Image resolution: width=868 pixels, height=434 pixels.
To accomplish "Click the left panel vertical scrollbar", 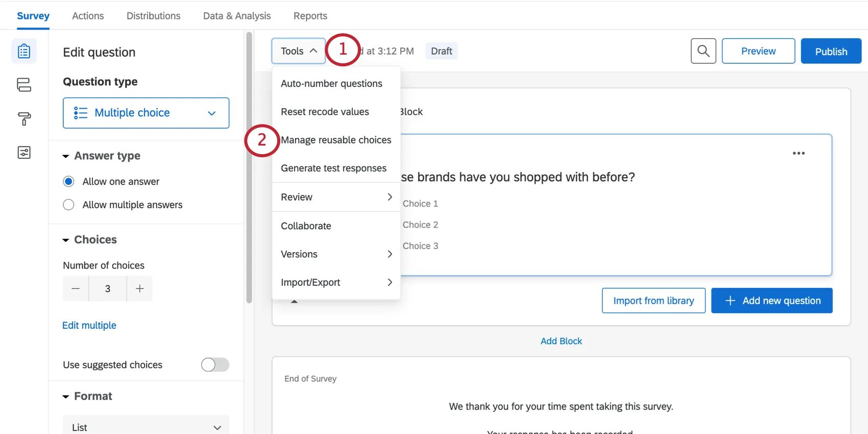I will [249, 168].
